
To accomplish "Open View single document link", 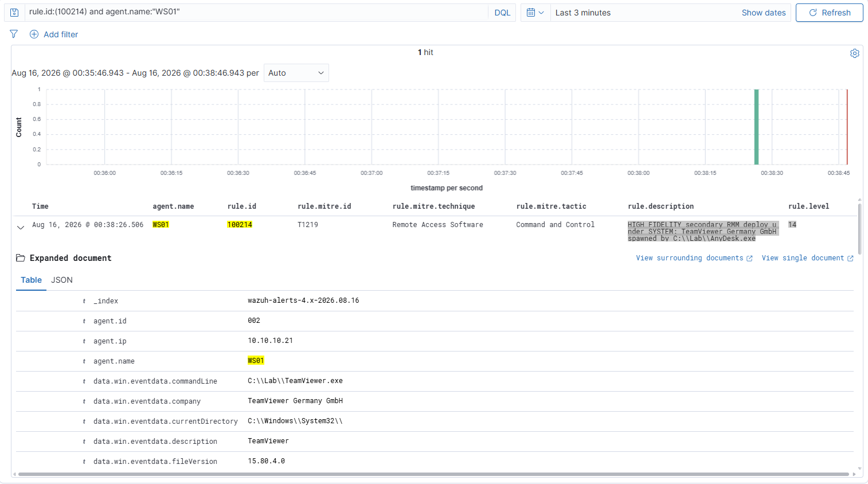I will (x=807, y=258).
